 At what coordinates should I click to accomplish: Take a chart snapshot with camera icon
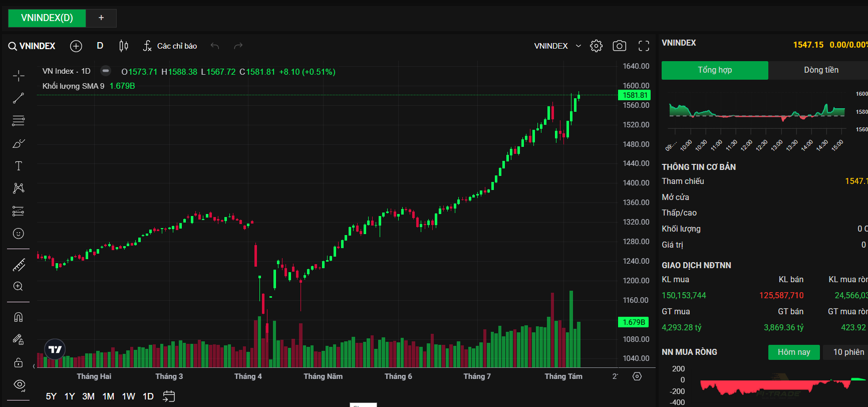(x=620, y=46)
